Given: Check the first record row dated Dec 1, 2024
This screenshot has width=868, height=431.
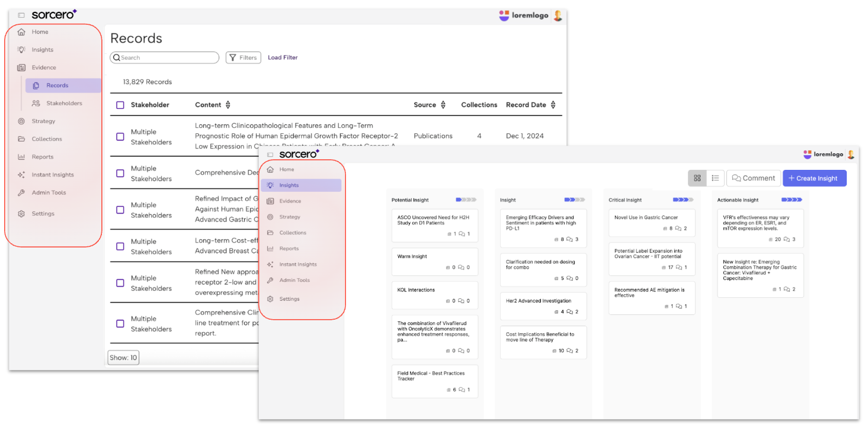Looking at the screenshot, I should click(120, 137).
